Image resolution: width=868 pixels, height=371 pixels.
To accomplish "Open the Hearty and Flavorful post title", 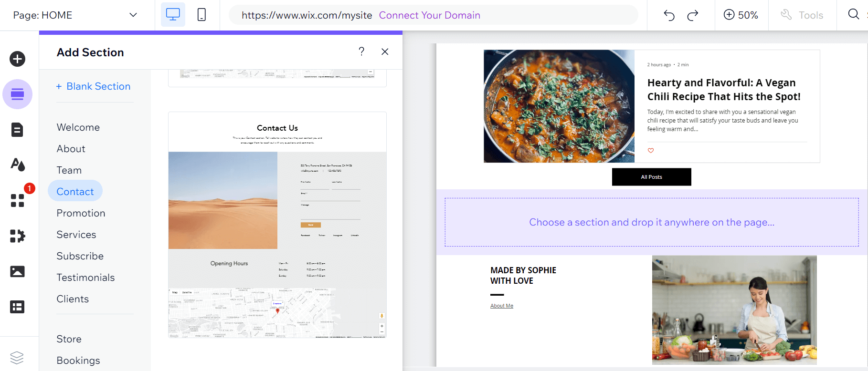I will click(724, 90).
